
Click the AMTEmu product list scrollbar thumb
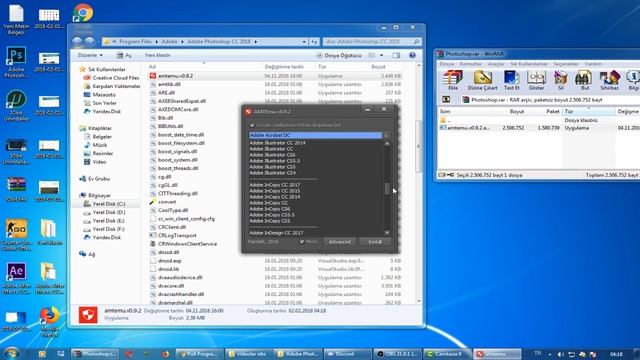(387, 189)
